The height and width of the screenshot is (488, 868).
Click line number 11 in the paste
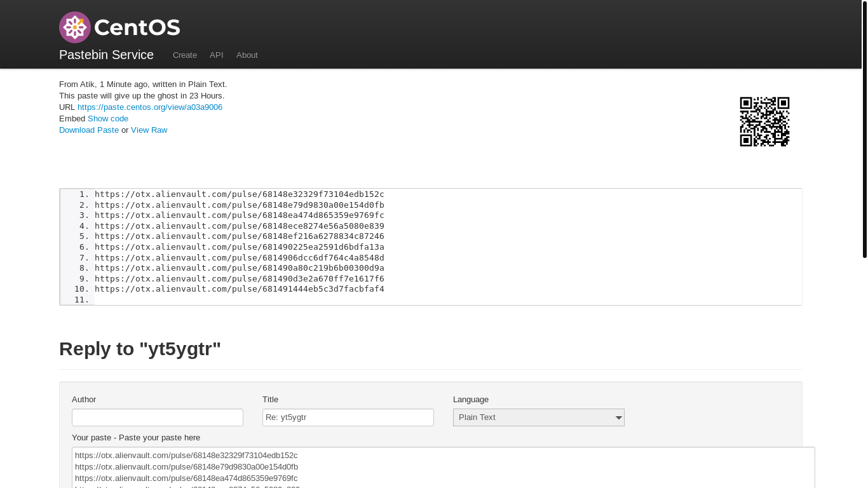point(82,300)
